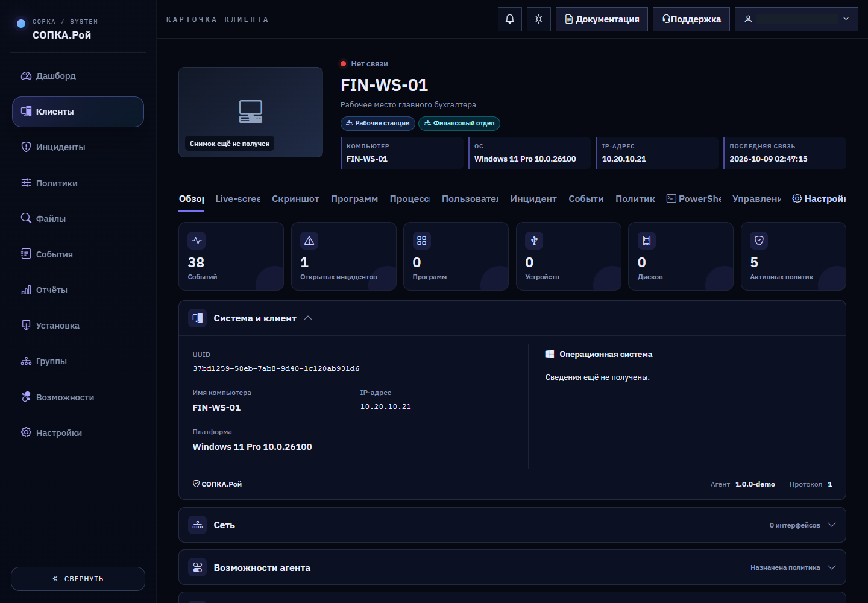Click the Активных политик shield icon
Image resolution: width=868 pixels, height=603 pixels.
click(759, 241)
